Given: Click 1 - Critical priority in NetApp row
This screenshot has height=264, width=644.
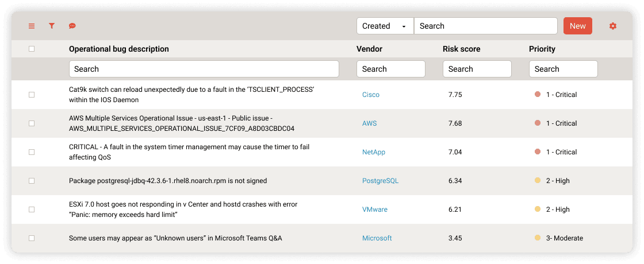Looking at the screenshot, I should 561,152.
